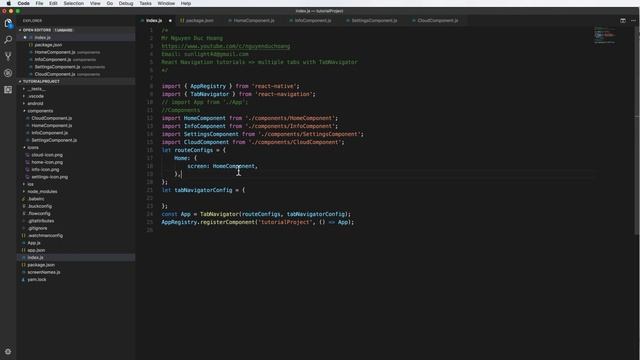Collapse the icons folder
This screenshot has width=640, height=360.
click(x=24, y=147)
